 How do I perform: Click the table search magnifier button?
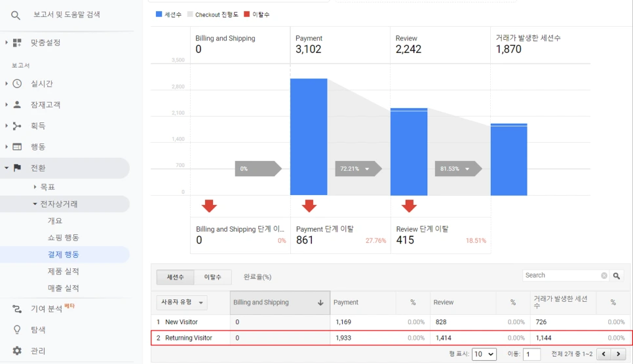[617, 276]
